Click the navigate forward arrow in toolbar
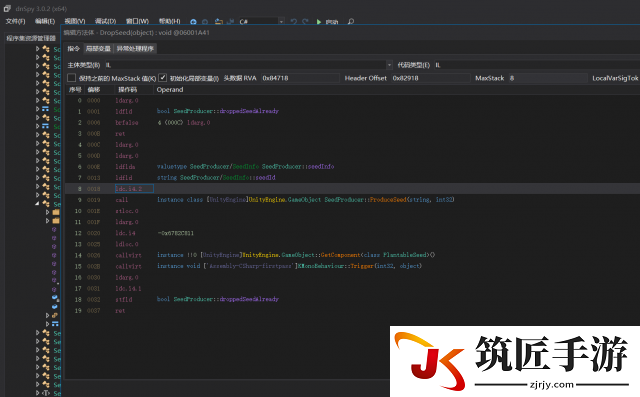Screen dimensions: 640x397 (x=205, y=22)
